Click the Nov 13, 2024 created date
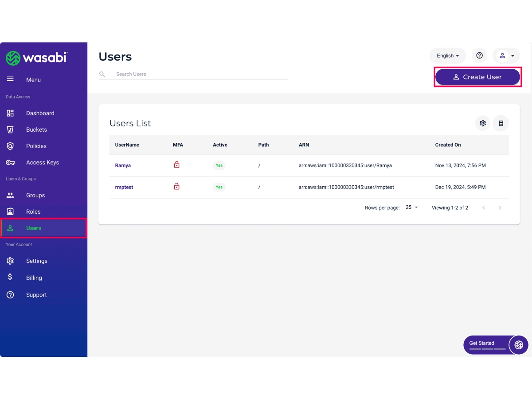Screen dimensions: 532x399 pos(461,165)
